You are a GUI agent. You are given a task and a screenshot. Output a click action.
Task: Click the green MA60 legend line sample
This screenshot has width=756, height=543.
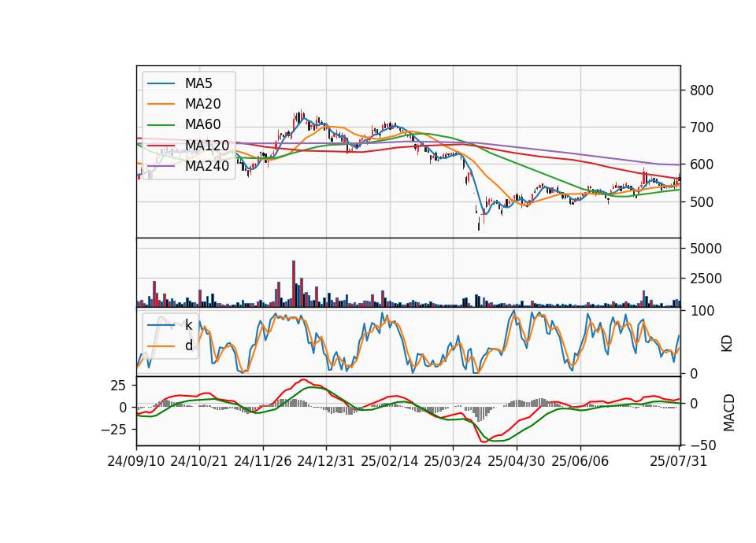click(161, 124)
